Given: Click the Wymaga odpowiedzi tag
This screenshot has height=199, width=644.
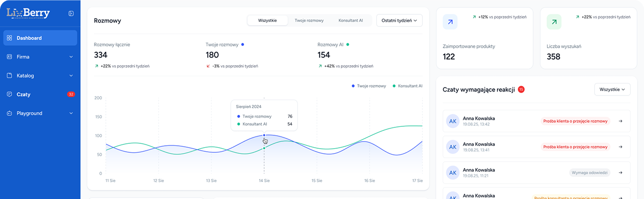Looking at the screenshot, I should pos(590,173).
